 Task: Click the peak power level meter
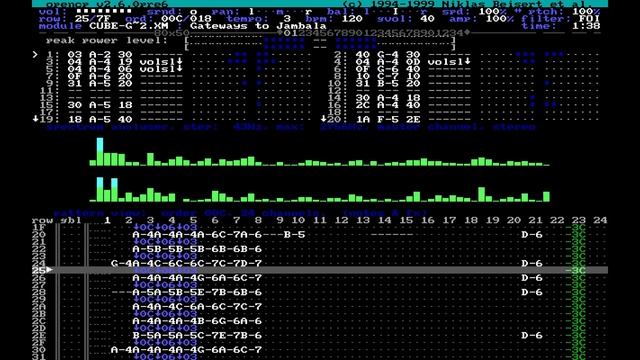tap(320, 44)
